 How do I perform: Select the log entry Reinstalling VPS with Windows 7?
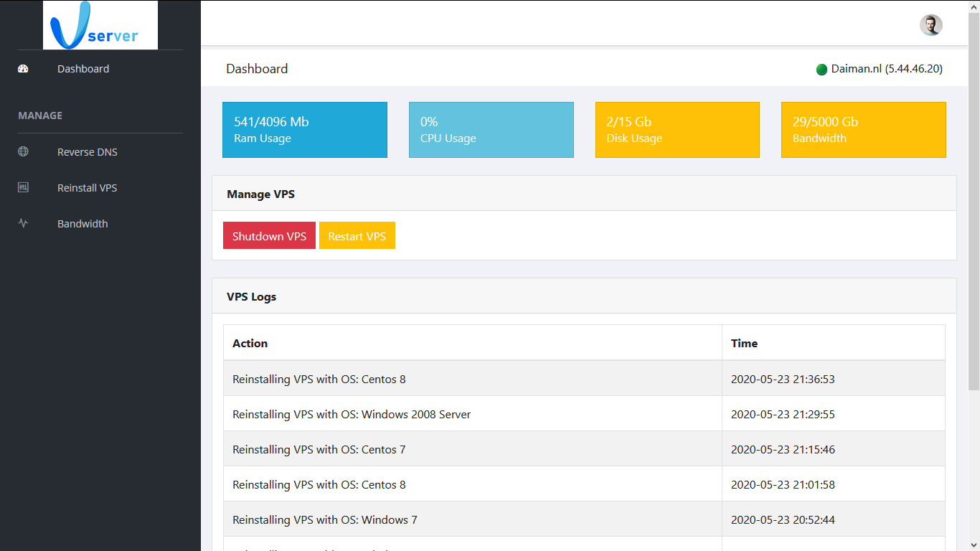[x=324, y=519]
